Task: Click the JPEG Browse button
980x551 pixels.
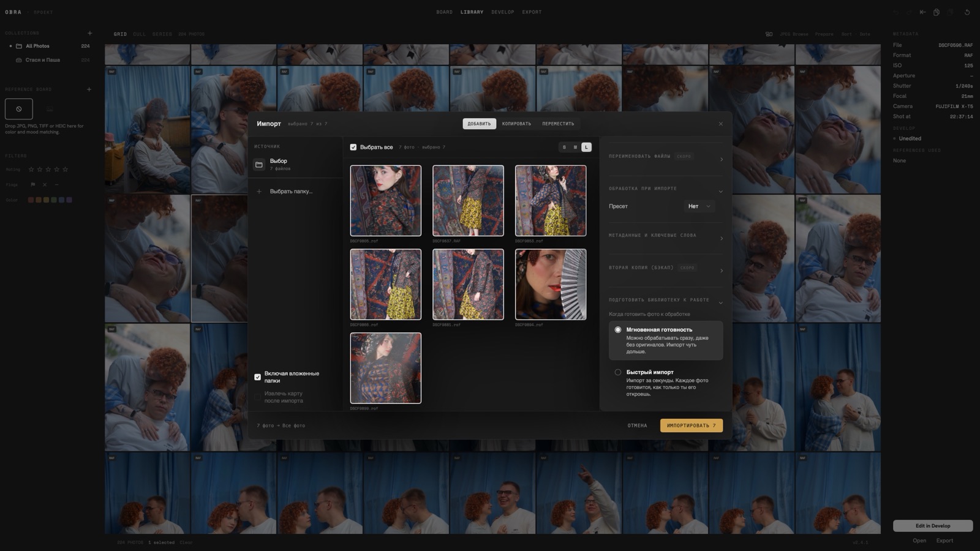Action: pyautogui.click(x=794, y=34)
